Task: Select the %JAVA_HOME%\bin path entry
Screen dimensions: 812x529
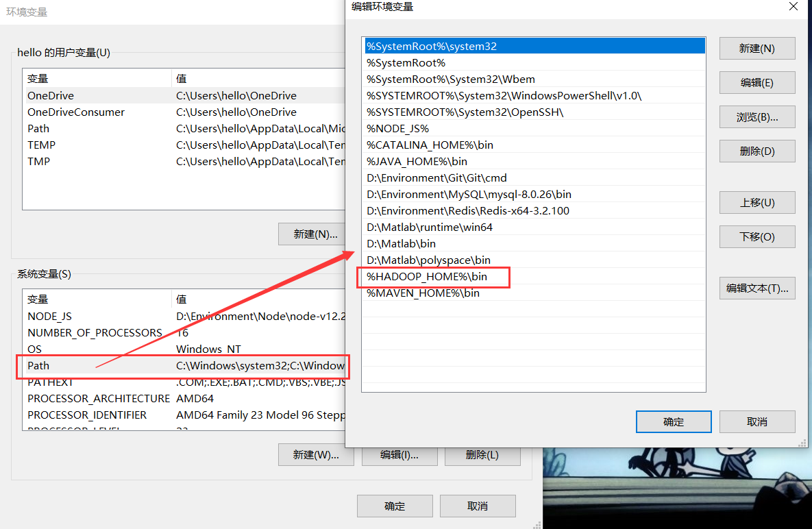Action: coord(417,162)
